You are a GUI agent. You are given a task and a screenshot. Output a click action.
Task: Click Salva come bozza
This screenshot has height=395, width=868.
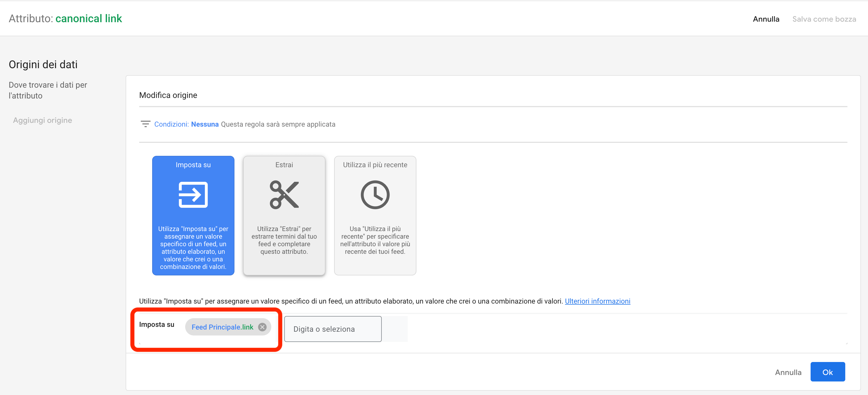[824, 19]
